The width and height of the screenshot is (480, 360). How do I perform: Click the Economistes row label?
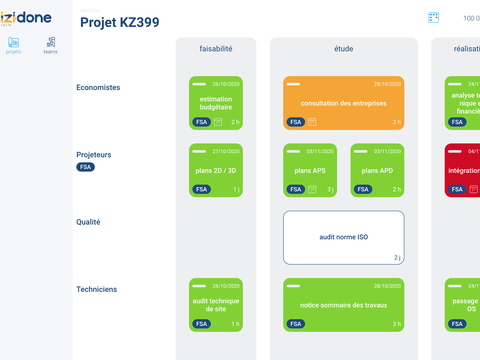pos(98,87)
